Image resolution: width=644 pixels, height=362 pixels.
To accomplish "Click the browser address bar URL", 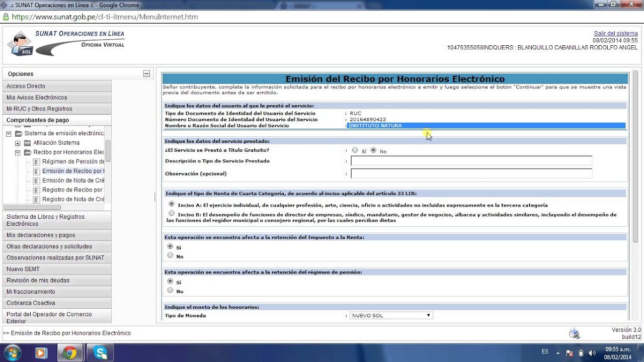I will (x=105, y=17).
